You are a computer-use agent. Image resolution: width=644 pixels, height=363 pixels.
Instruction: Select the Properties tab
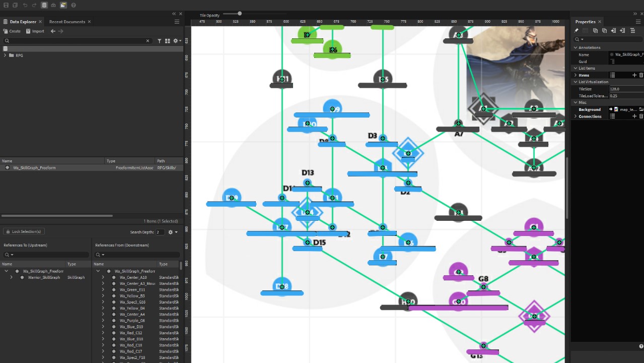coord(585,22)
